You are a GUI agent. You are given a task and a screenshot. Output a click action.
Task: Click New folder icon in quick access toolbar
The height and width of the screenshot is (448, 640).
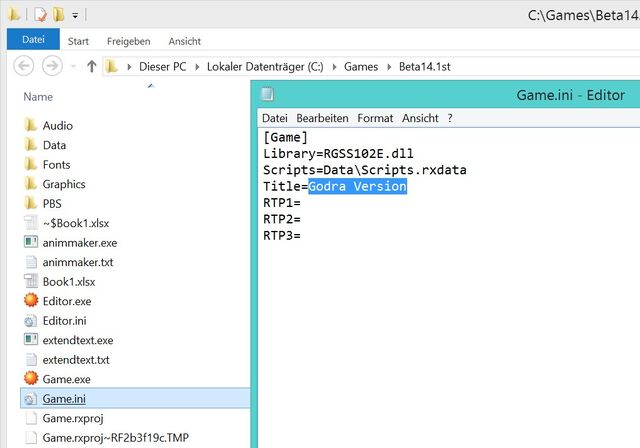click(58, 15)
